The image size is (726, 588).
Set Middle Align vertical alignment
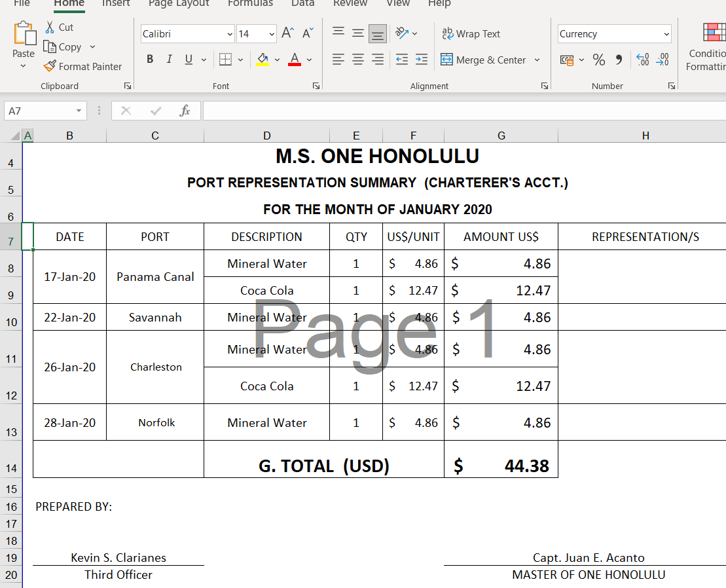coord(358,33)
